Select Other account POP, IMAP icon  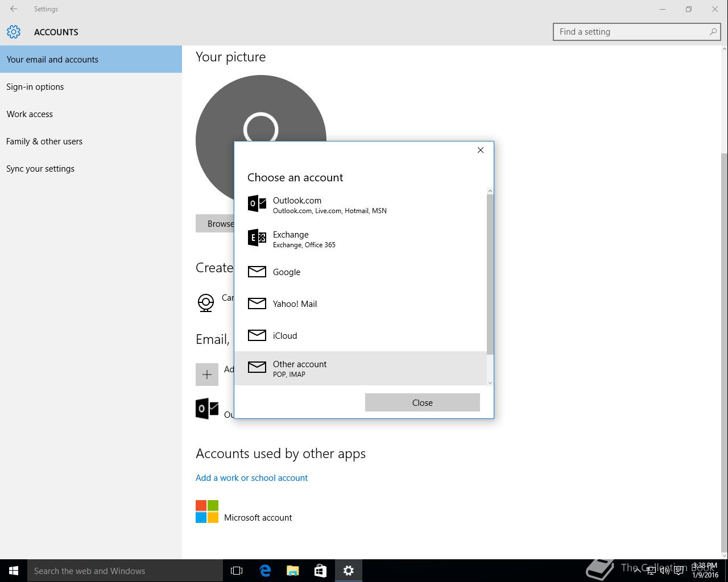(x=257, y=367)
